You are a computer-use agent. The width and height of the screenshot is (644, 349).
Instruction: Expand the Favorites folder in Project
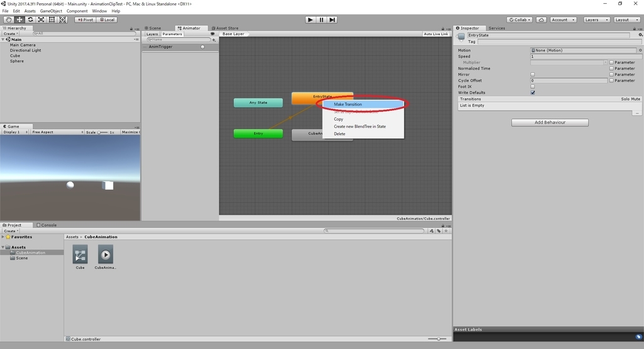[x=3, y=237]
